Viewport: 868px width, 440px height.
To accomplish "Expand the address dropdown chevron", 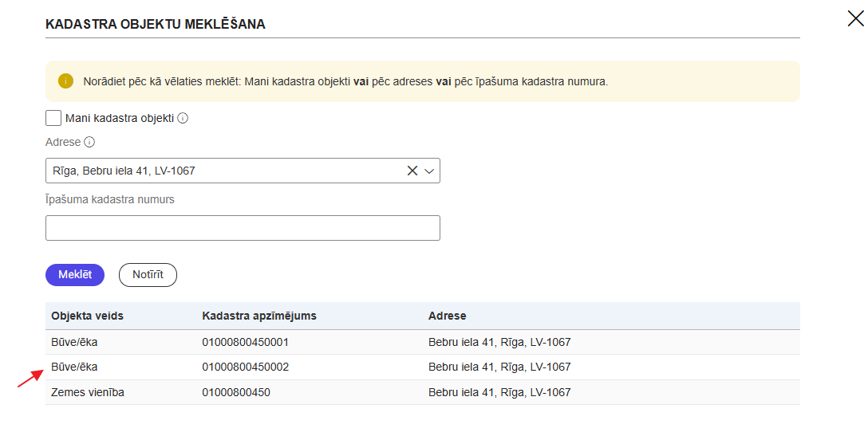I will coord(429,171).
